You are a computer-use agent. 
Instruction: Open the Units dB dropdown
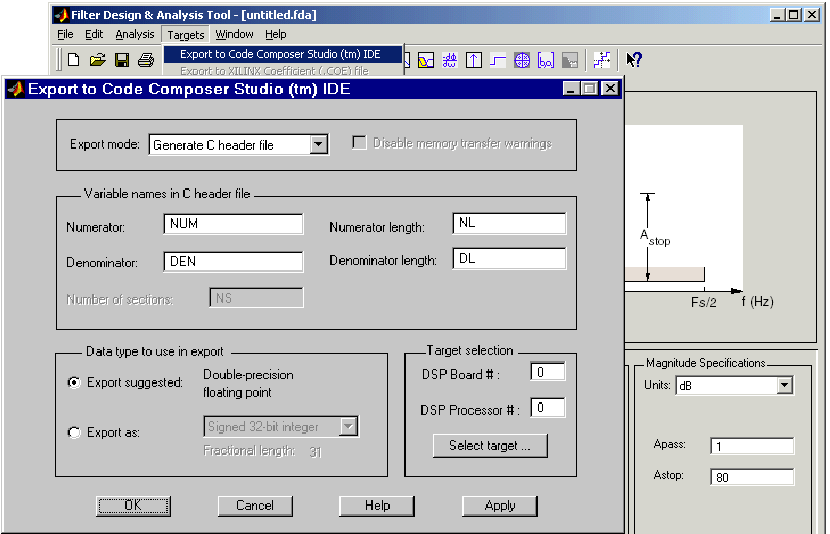(784, 385)
